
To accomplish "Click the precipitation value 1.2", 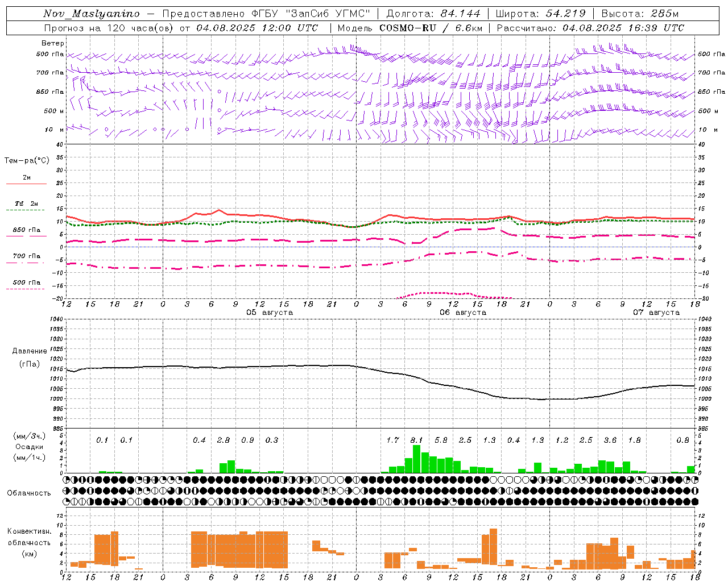I will point(562,440).
